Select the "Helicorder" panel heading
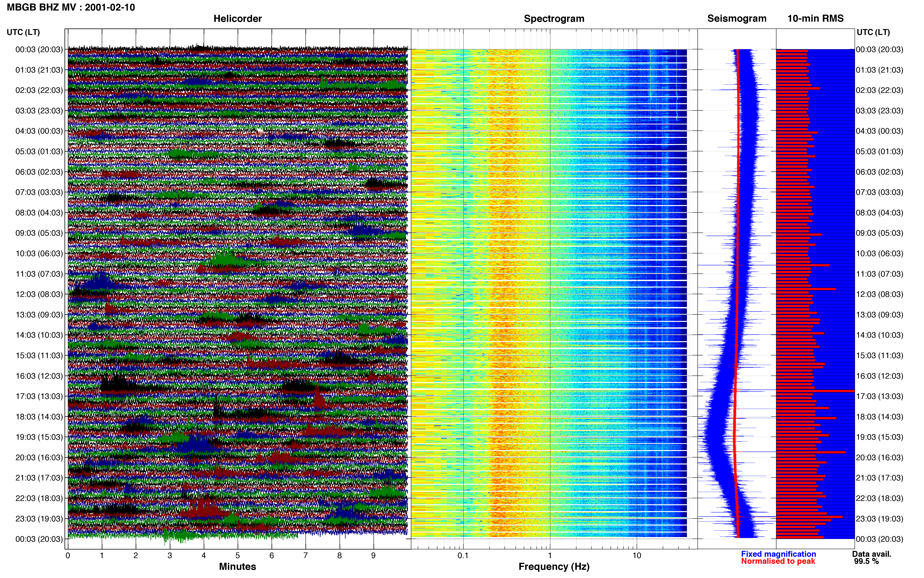The width and height of the screenshot is (924, 578). pos(238,18)
